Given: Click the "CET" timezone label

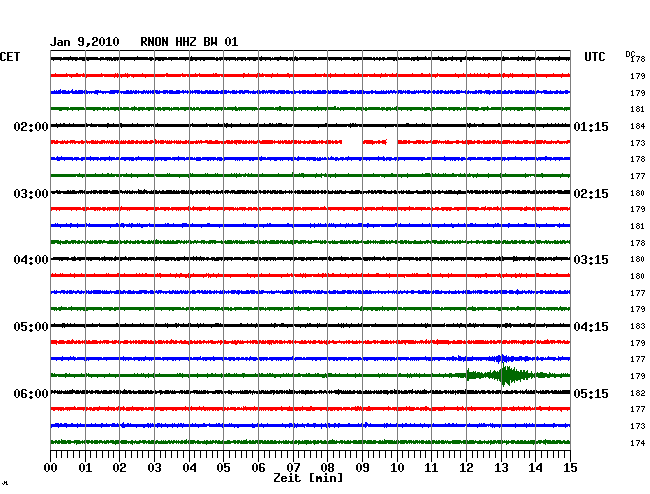Looking at the screenshot, I should click(x=10, y=57).
